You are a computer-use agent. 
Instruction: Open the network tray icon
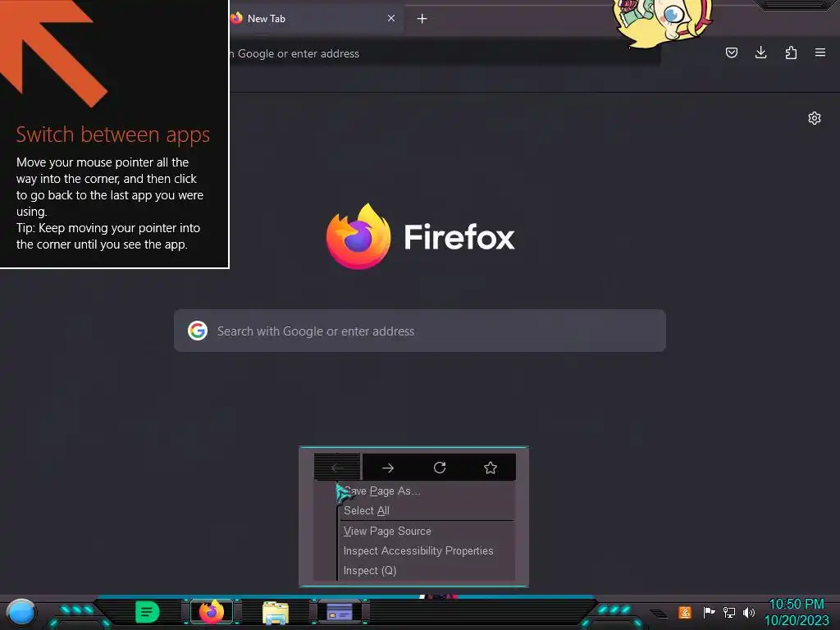(729, 612)
